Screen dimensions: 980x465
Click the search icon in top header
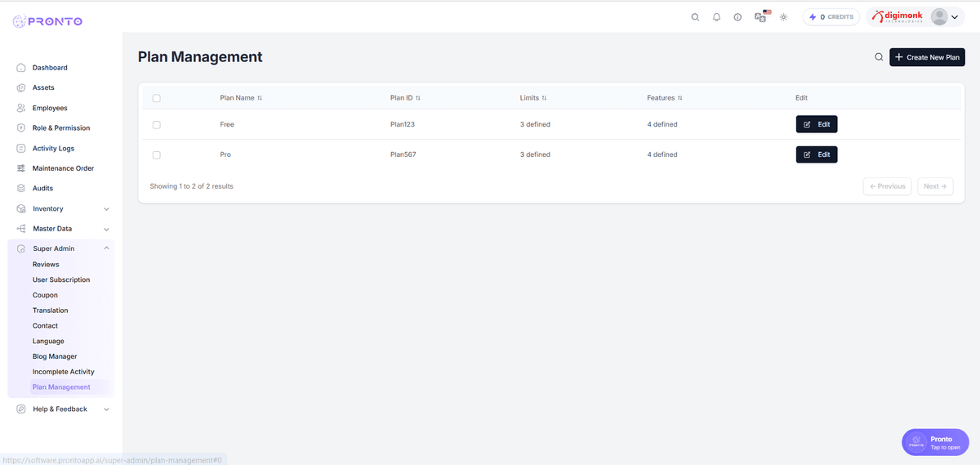[695, 17]
